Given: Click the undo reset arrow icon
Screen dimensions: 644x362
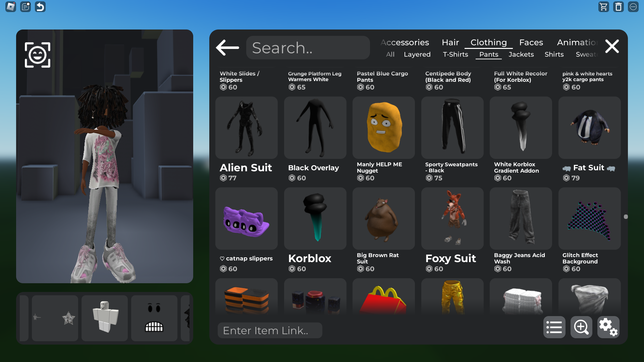Looking at the screenshot, I should [40, 7].
